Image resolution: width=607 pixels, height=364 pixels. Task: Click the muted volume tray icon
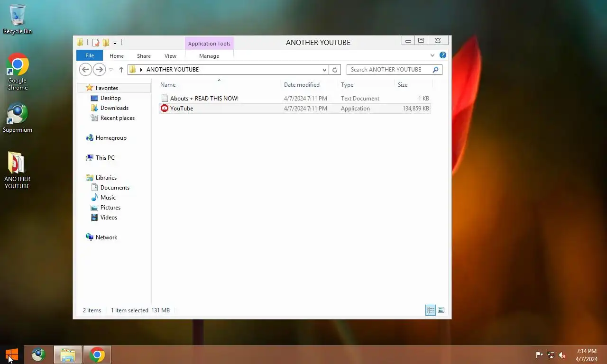(562, 355)
